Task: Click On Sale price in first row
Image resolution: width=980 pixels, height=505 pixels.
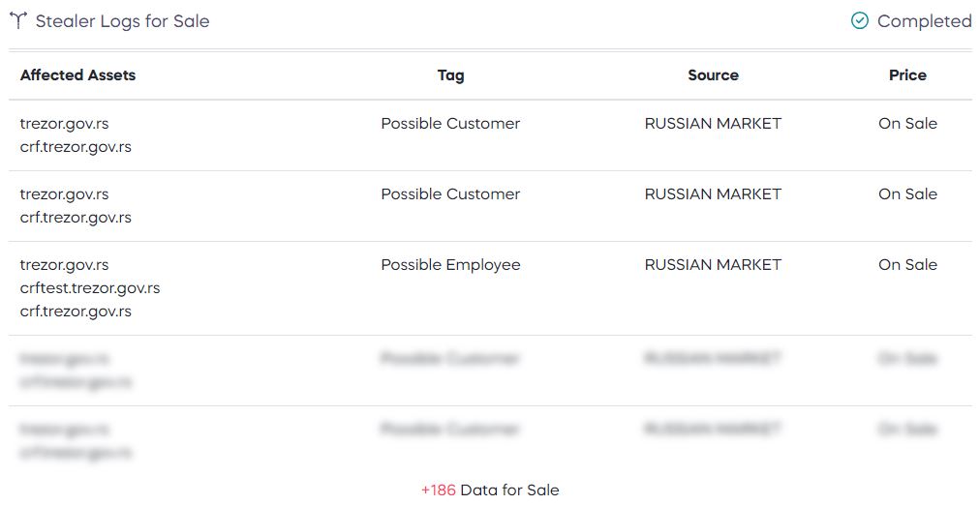Action: [x=907, y=124]
